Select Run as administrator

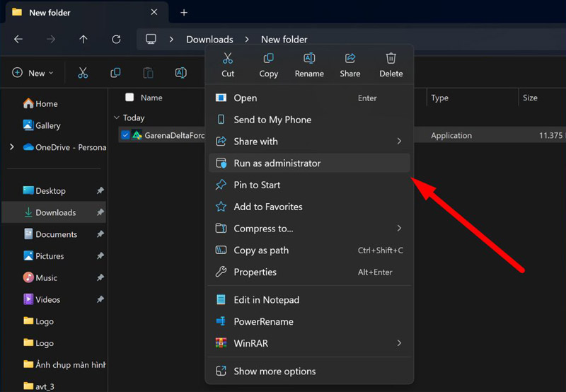[x=277, y=163]
